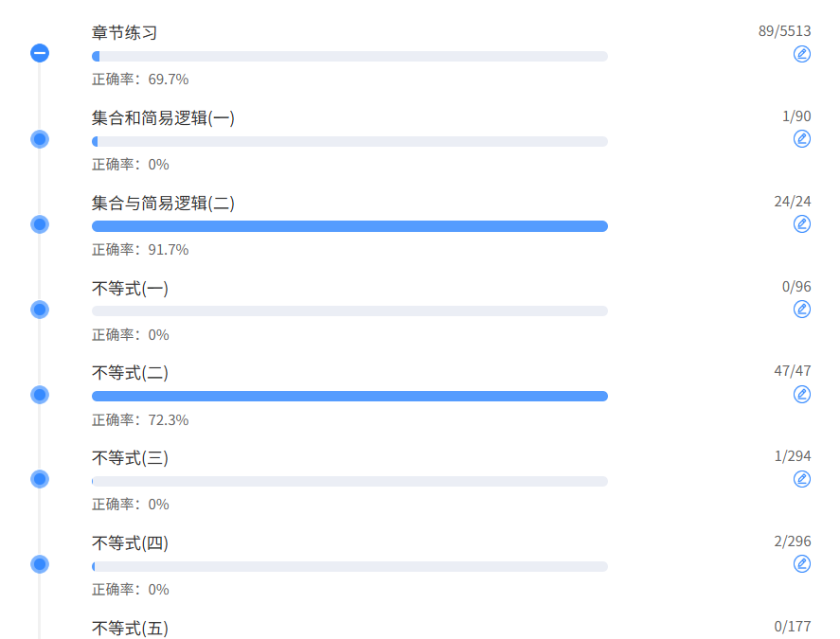Select the tree node for 不等式(四)
The width and height of the screenshot is (840, 639).
[x=40, y=564]
